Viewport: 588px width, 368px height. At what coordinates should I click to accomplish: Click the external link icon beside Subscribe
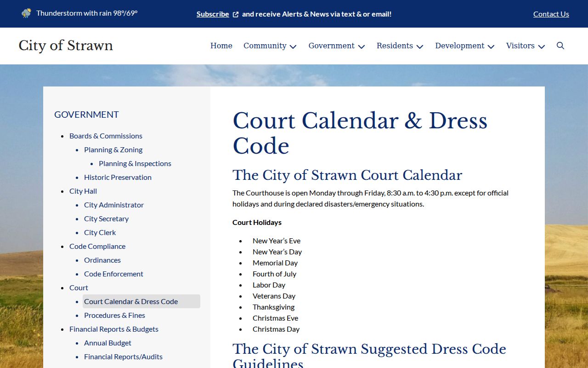[x=236, y=14]
